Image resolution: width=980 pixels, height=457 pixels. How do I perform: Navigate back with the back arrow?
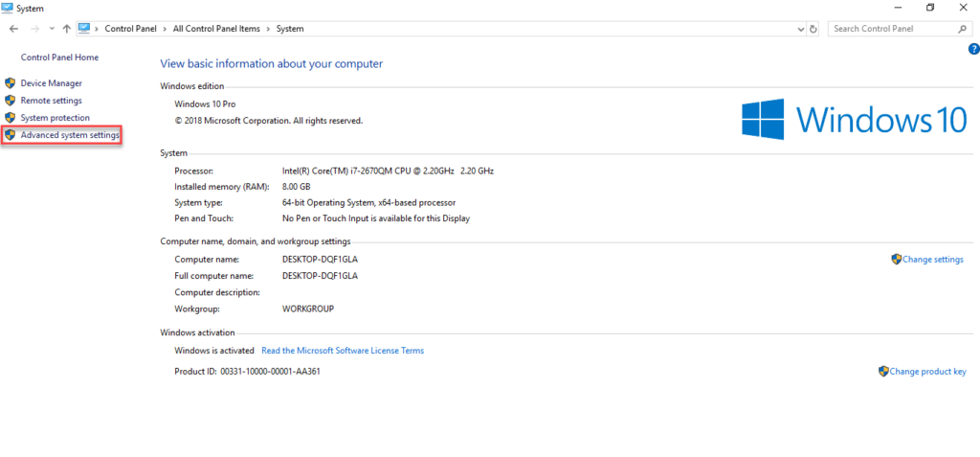[x=13, y=29]
